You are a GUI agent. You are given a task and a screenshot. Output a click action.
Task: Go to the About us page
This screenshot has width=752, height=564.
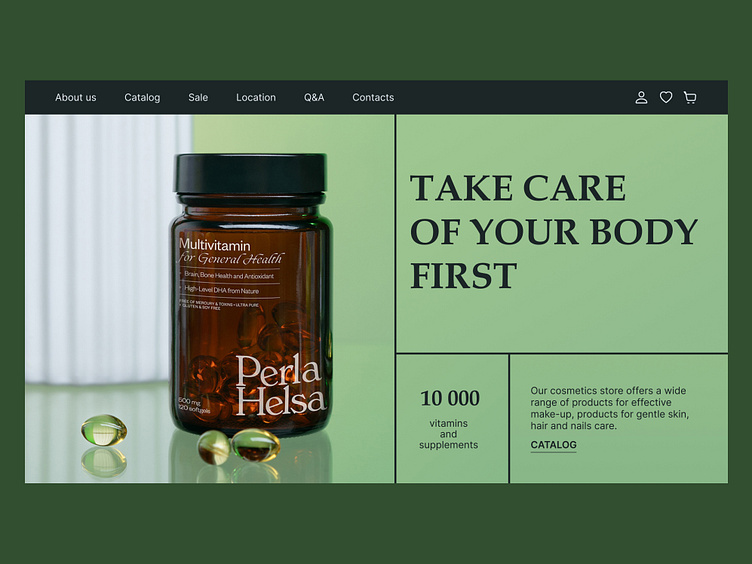[76, 97]
